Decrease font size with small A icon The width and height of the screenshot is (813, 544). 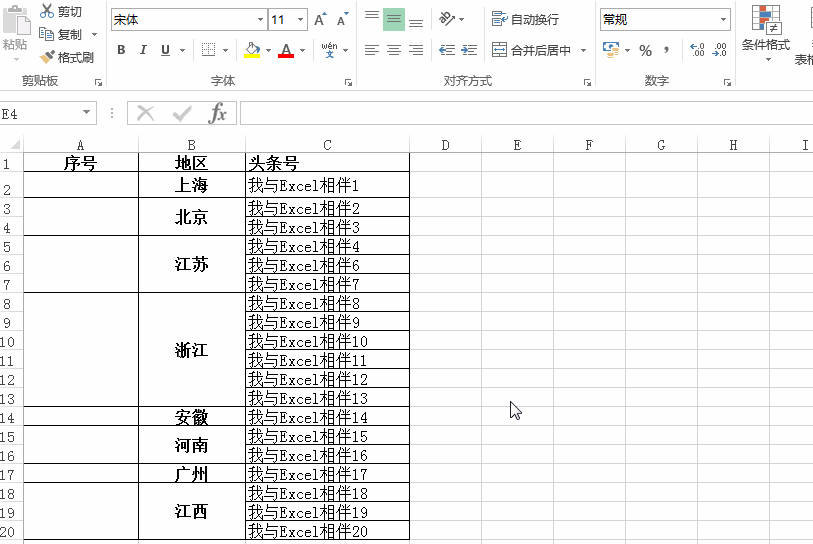[342, 20]
